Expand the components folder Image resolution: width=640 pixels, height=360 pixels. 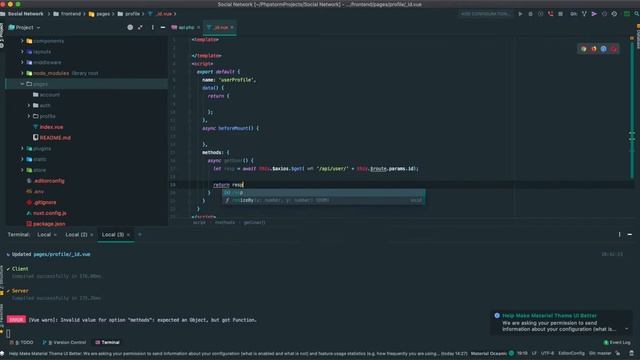click(22, 41)
